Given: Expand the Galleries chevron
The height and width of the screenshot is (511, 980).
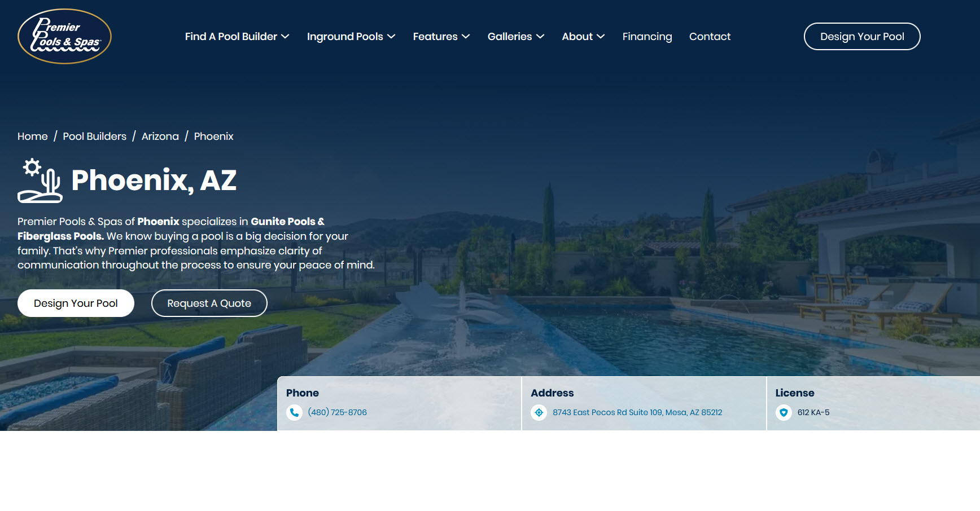Looking at the screenshot, I should 540,37.
